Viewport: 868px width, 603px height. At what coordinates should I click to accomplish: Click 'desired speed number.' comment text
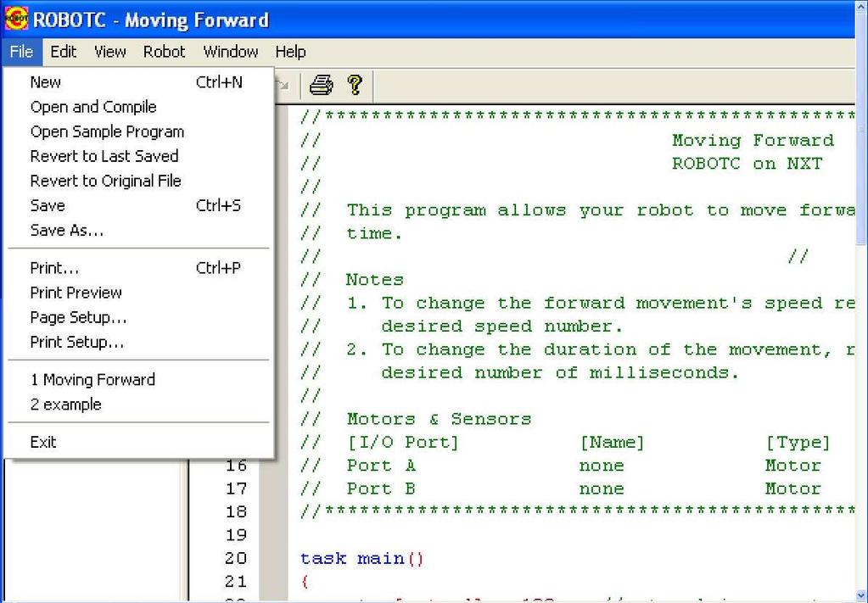pyautogui.click(x=502, y=327)
